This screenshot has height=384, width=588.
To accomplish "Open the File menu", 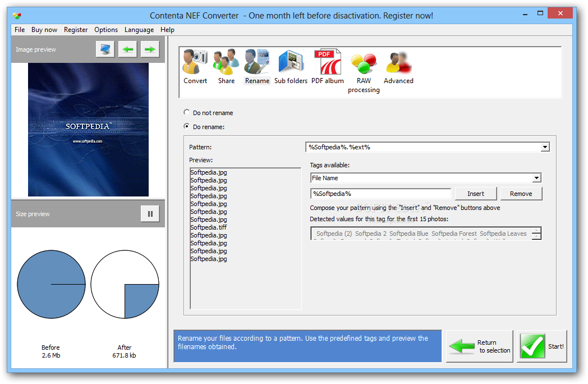I will 20,30.
